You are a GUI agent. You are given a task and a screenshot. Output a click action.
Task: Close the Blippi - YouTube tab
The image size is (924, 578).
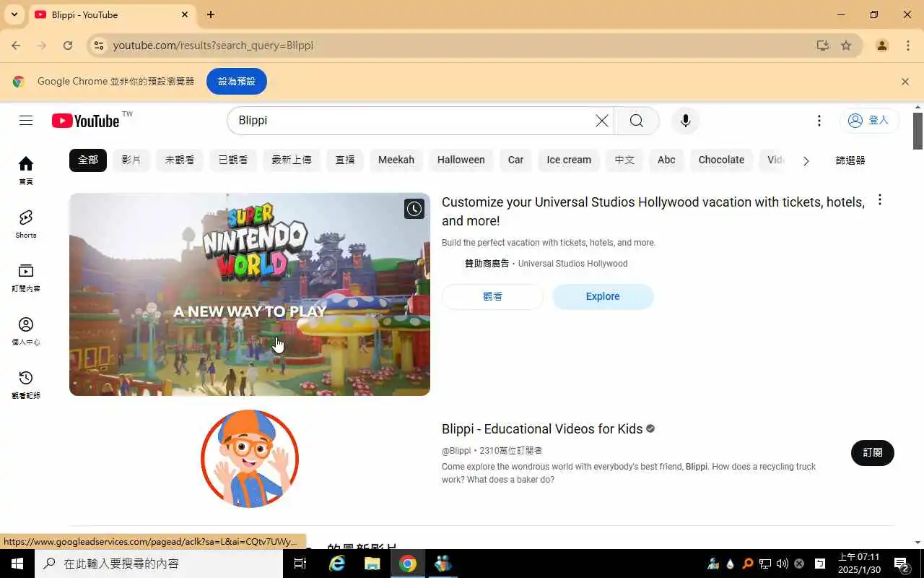pyautogui.click(x=185, y=14)
